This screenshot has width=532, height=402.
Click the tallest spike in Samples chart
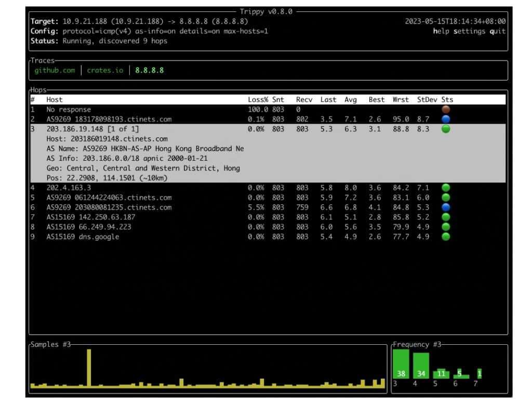(89, 368)
